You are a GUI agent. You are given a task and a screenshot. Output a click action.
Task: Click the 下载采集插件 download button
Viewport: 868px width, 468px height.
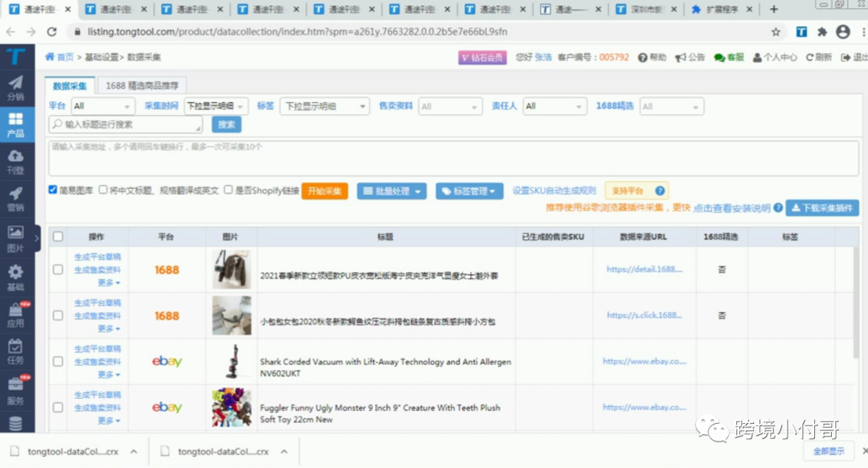coord(821,207)
